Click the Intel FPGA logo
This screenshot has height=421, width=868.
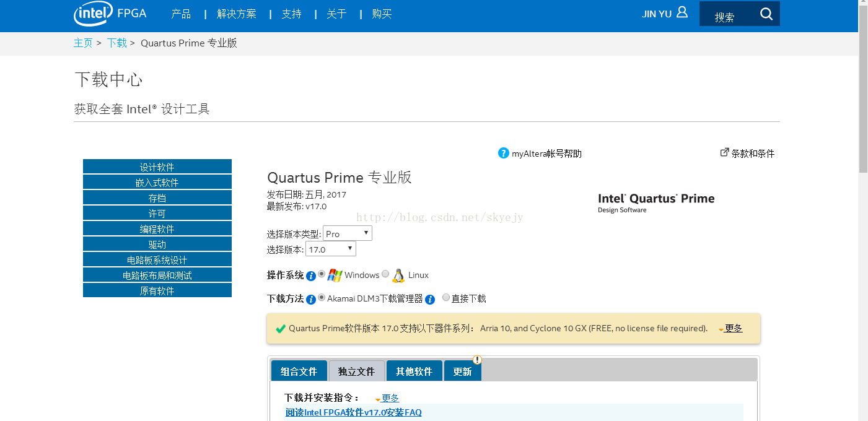point(110,13)
